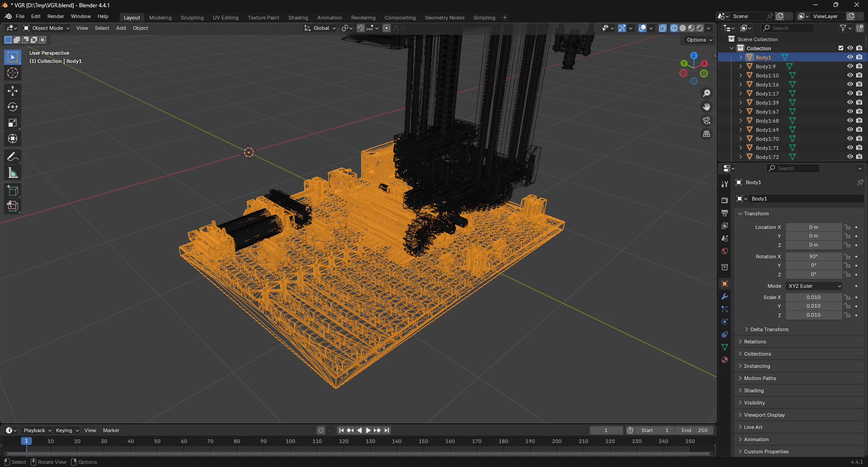Open the viewport Options popover

coord(698,40)
